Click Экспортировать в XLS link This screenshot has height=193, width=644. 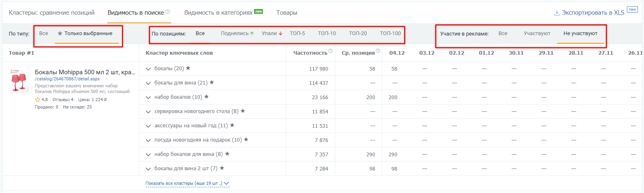(x=593, y=13)
